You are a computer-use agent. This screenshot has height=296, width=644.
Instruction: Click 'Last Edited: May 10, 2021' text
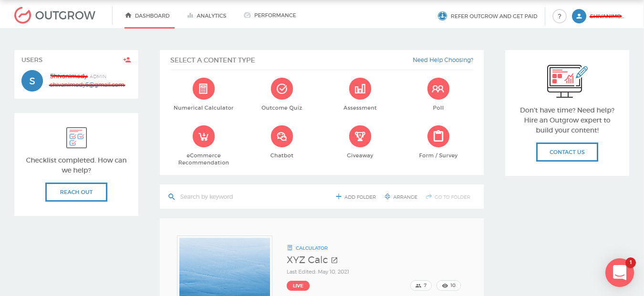coord(318,272)
